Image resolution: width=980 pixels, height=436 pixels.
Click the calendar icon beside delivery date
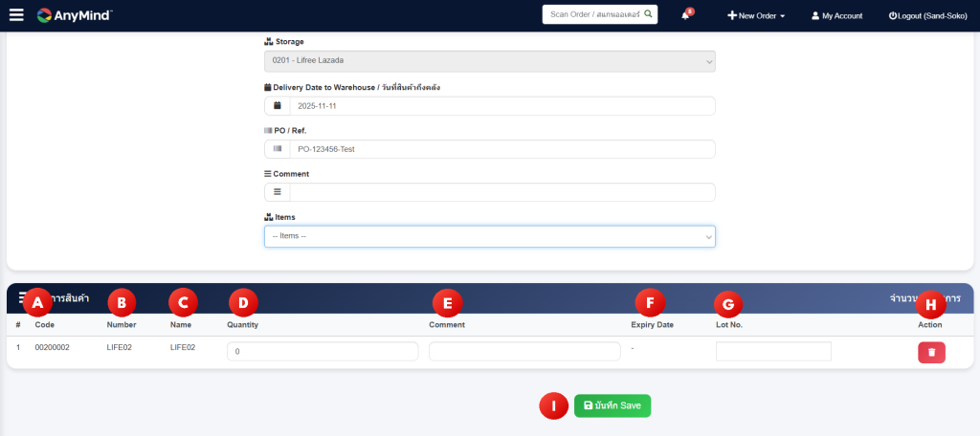tap(277, 105)
